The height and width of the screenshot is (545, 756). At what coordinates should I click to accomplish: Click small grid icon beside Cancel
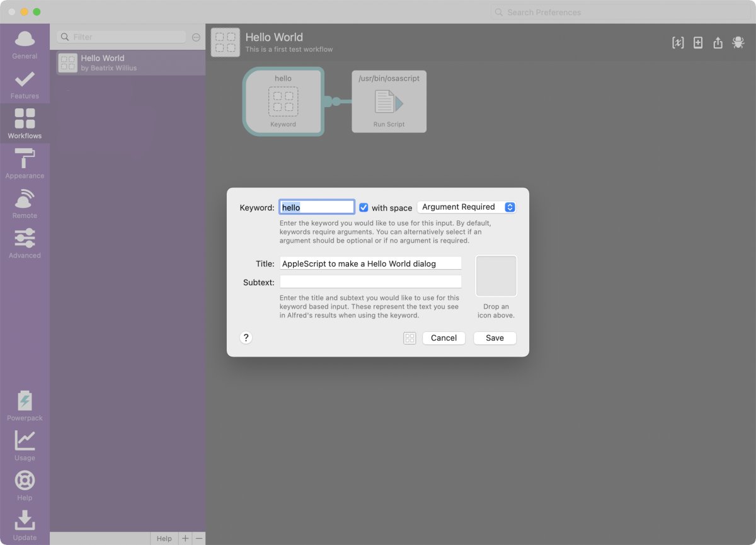click(409, 338)
